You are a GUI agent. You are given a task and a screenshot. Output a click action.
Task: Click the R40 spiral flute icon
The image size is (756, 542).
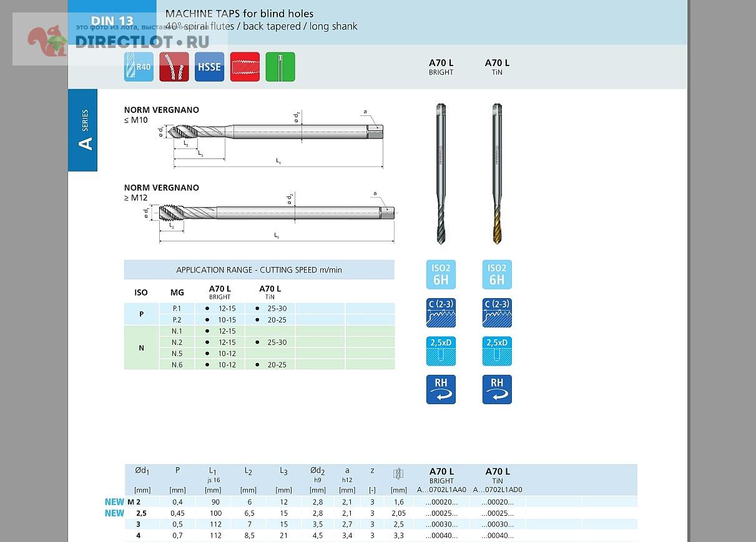(139, 67)
